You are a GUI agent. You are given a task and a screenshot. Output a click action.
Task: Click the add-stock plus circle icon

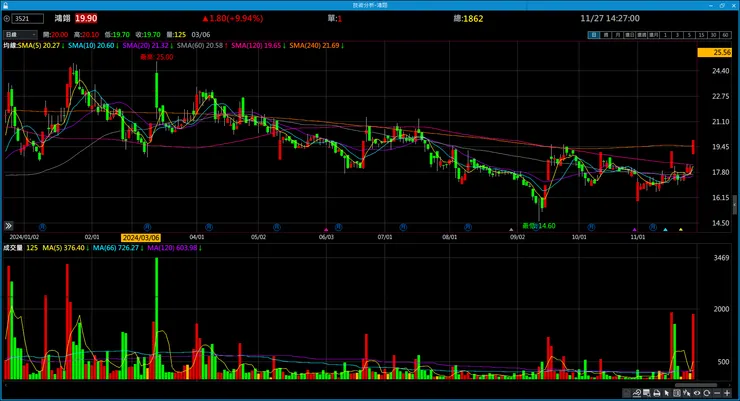7,19
